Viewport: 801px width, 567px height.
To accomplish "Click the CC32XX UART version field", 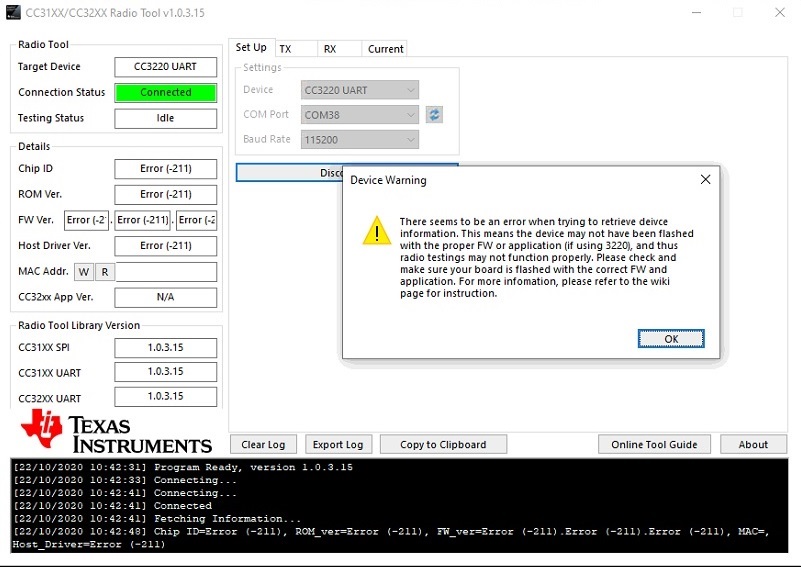I will [x=166, y=396].
